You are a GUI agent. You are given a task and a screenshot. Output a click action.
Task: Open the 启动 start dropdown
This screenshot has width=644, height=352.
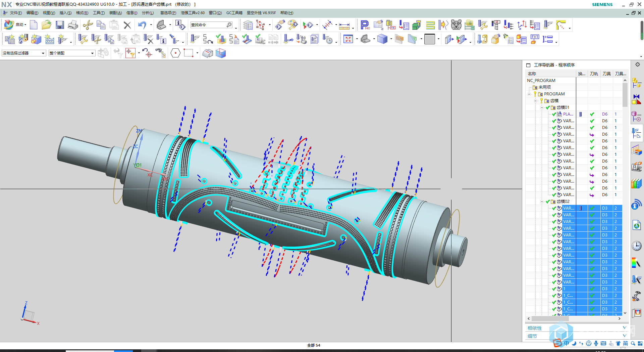click(x=21, y=25)
